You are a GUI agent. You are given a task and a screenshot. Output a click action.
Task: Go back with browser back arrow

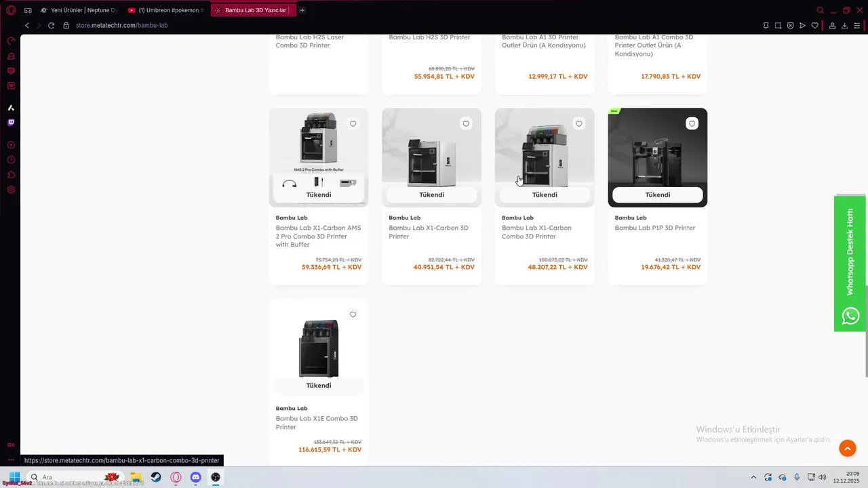point(27,25)
